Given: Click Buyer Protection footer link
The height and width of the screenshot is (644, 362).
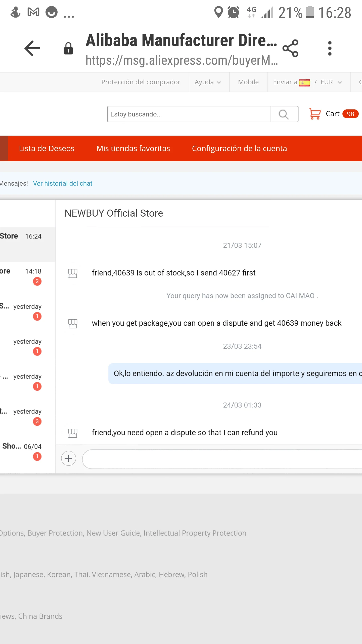Looking at the screenshot, I should click(x=55, y=533).
